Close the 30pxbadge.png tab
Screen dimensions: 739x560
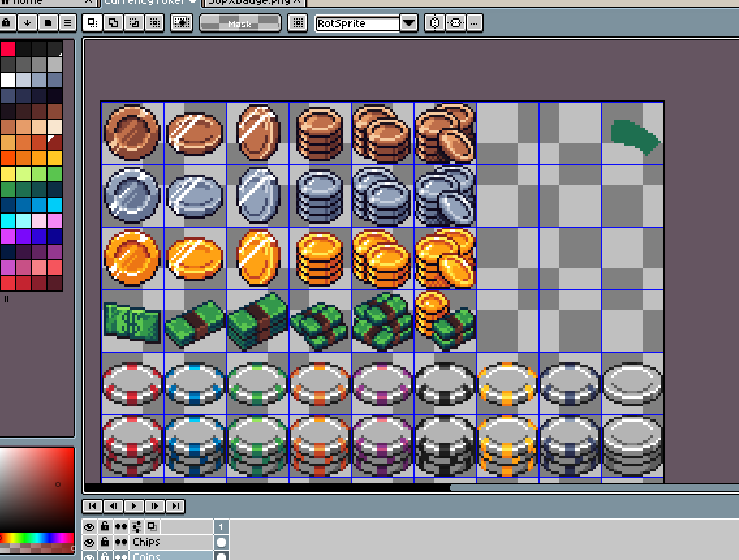pyautogui.click(x=296, y=2)
